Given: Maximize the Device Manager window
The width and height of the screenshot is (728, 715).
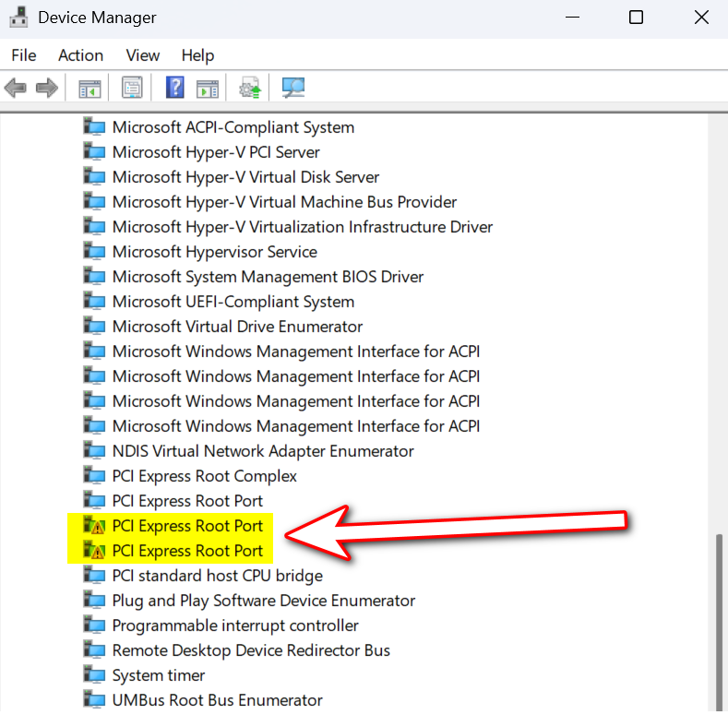Looking at the screenshot, I should 636,18.
